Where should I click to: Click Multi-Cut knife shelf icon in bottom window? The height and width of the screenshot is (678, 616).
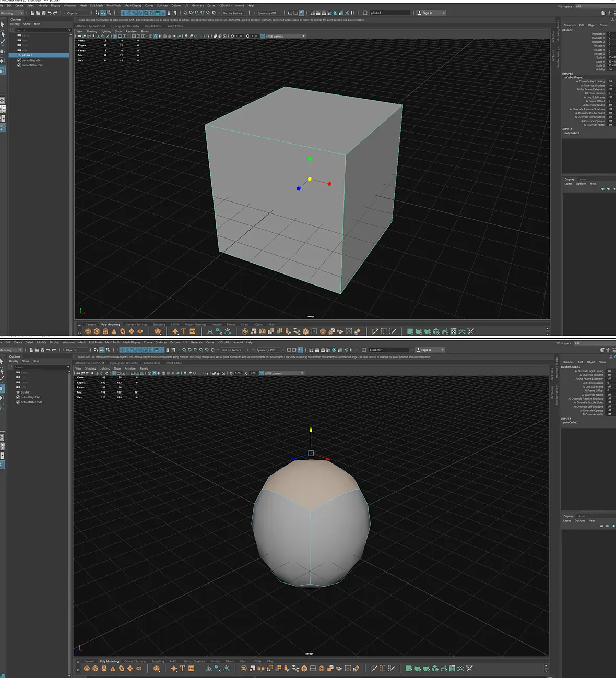coord(374,669)
